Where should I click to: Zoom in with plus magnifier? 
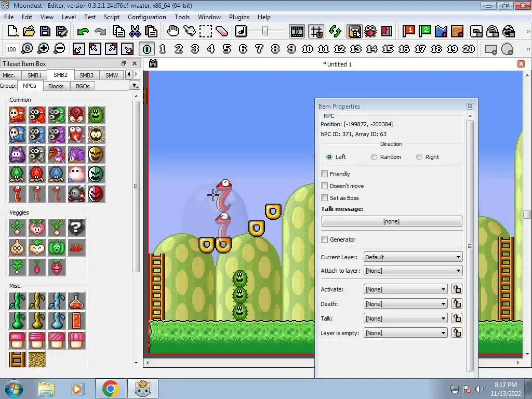[43, 49]
